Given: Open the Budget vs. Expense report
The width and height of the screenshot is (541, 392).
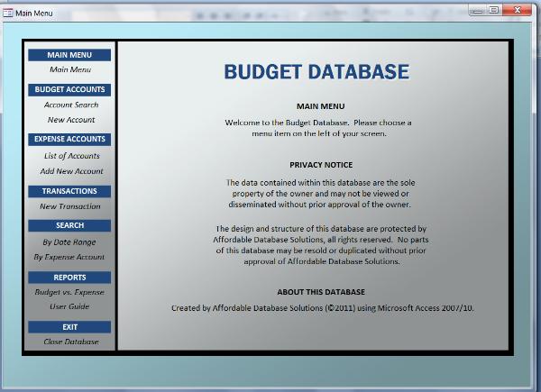Looking at the screenshot, I should 69,292.
